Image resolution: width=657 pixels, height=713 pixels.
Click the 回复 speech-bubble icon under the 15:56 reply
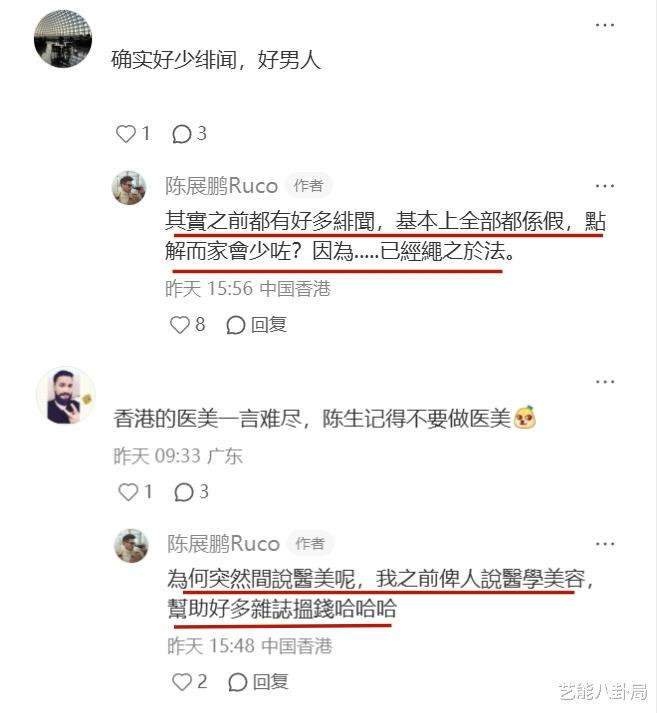(236, 325)
